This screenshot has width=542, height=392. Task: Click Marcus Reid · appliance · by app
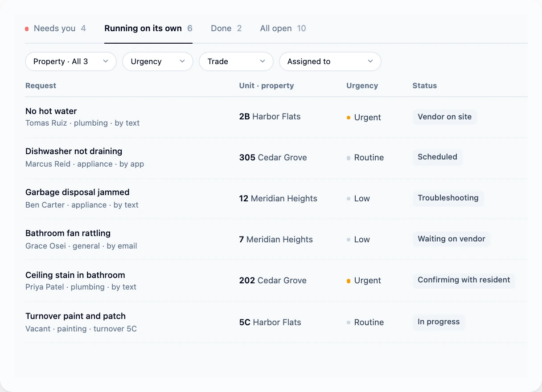click(x=85, y=164)
